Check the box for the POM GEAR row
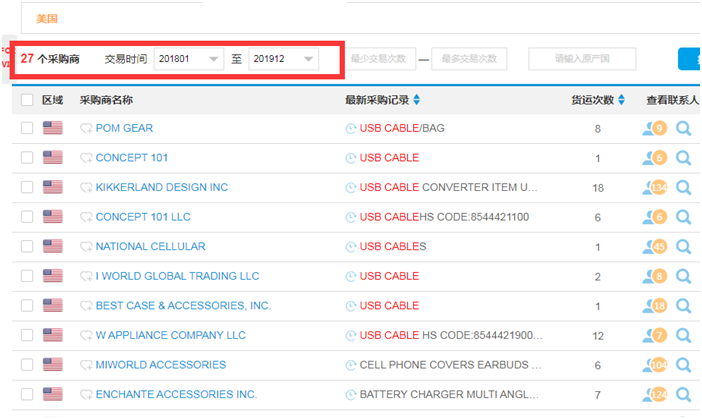Viewport: 702px width, 419px height. click(27, 128)
